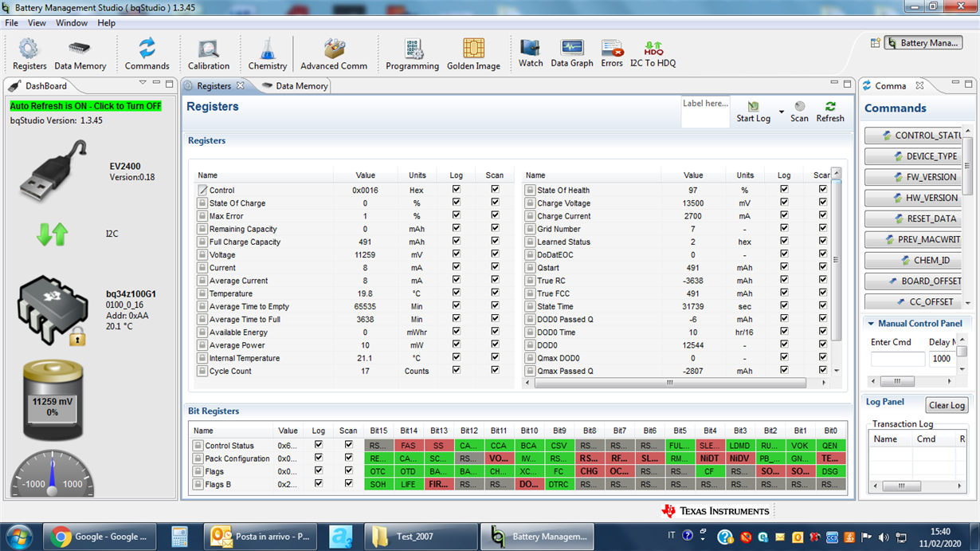
Task: Open the Start Log dropdown arrow
Action: click(x=782, y=112)
